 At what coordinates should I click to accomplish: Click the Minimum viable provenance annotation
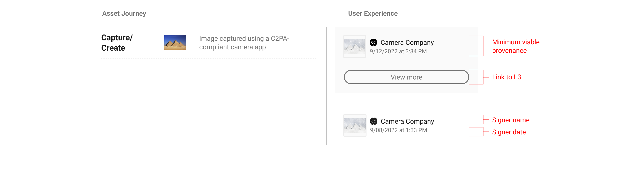[x=515, y=46]
